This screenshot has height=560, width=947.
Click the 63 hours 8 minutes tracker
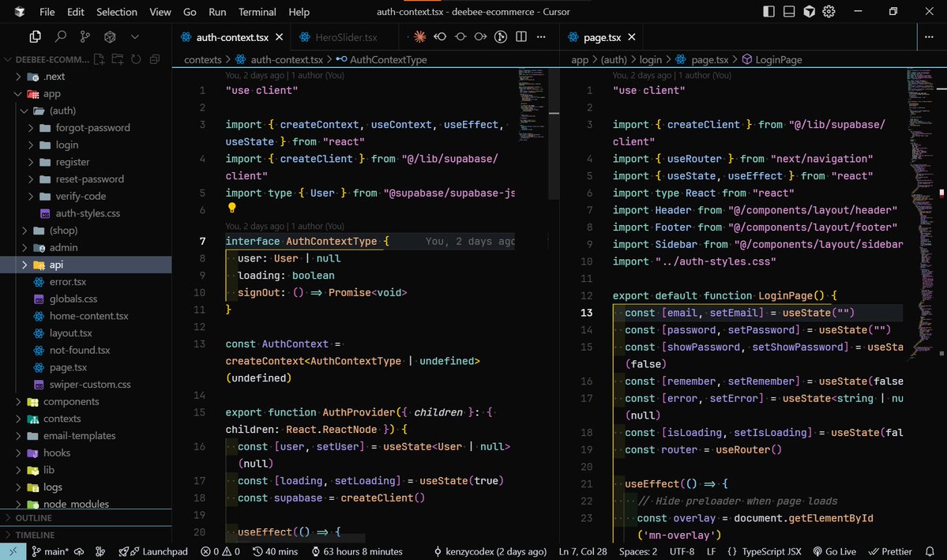(x=356, y=551)
